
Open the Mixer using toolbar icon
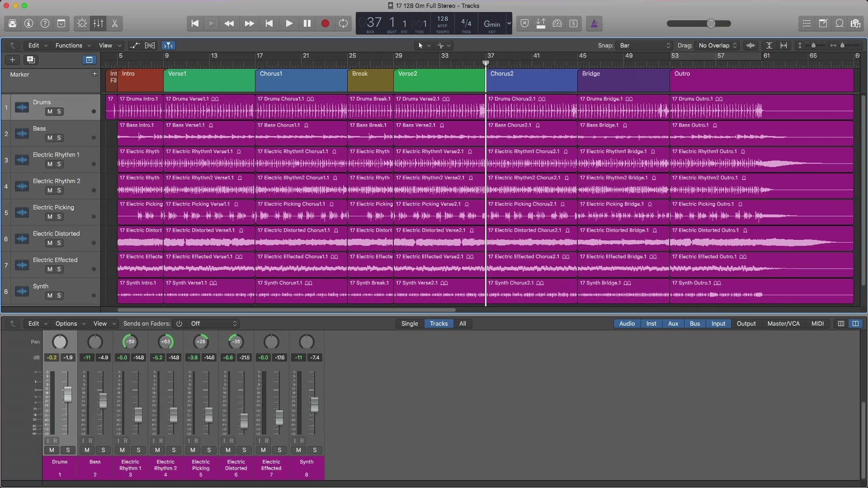click(x=98, y=23)
